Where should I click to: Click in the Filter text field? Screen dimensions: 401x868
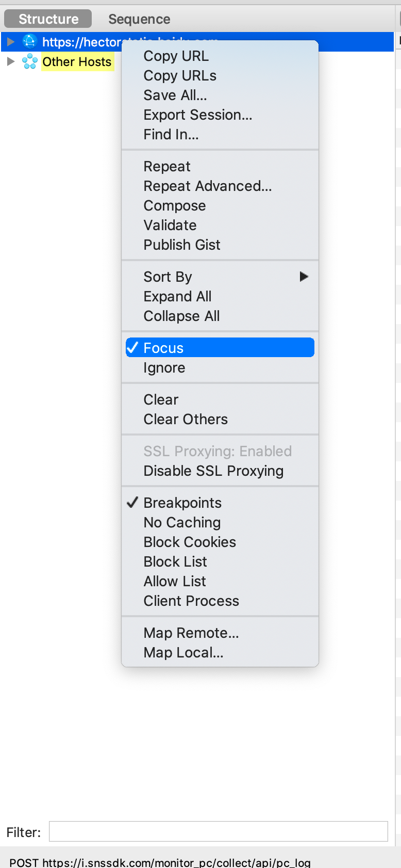pos(218,831)
